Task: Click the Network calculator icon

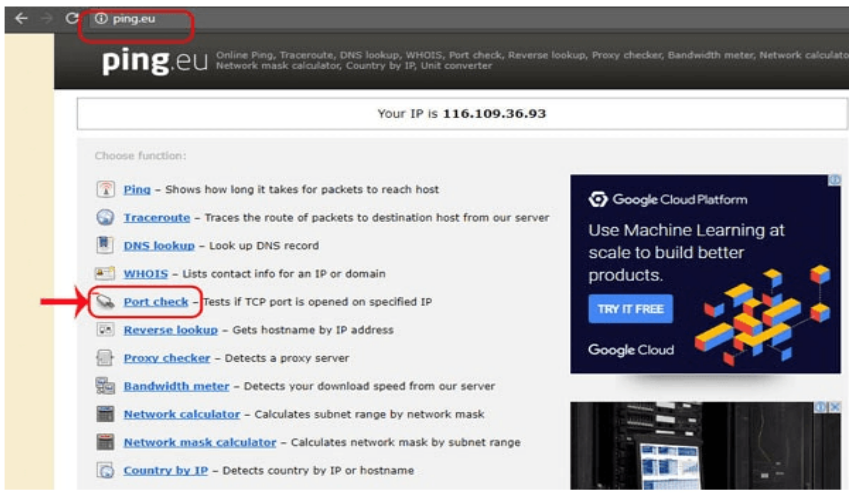Action: pyautogui.click(x=105, y=414)
